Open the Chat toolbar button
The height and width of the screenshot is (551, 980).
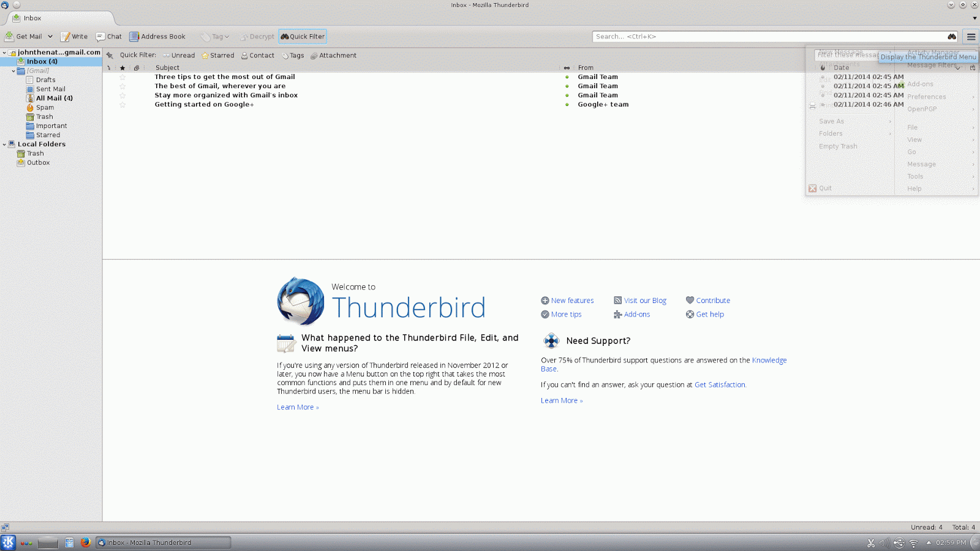[x=109, y=37]
